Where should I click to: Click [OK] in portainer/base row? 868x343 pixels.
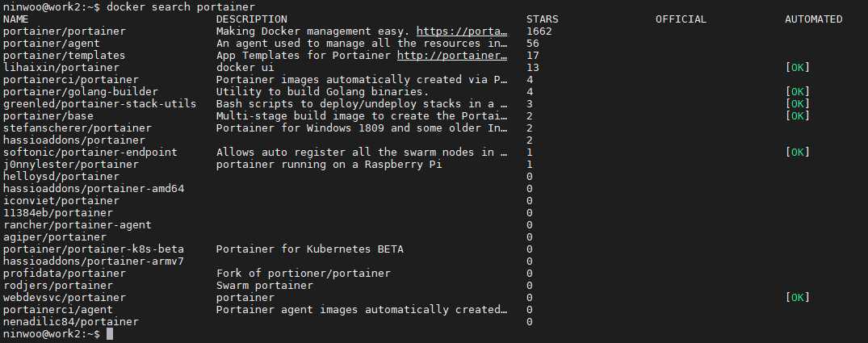point(798,116)
